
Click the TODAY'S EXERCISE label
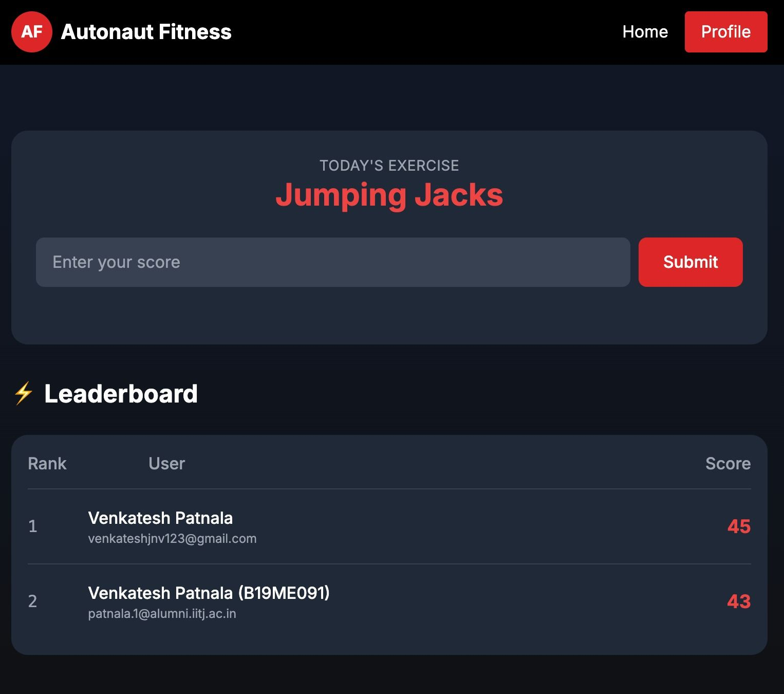pyautogui.click(x=389, y=165)
